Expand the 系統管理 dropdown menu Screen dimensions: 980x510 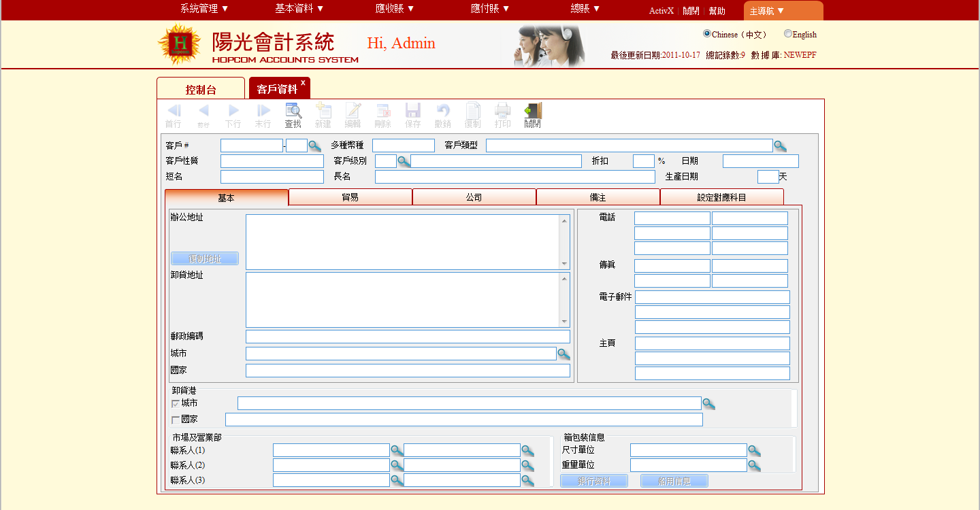point(204,9)
